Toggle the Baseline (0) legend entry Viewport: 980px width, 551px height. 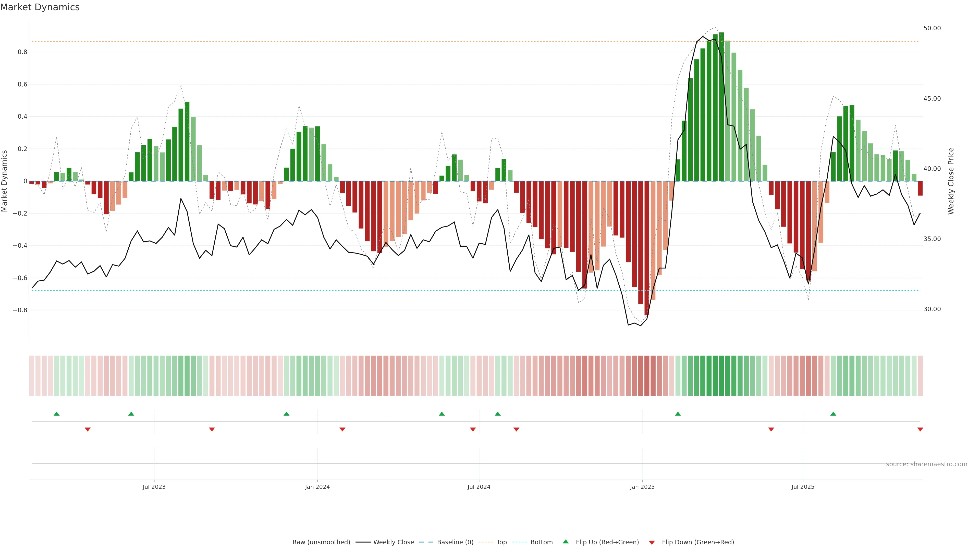tap(455, 542)
